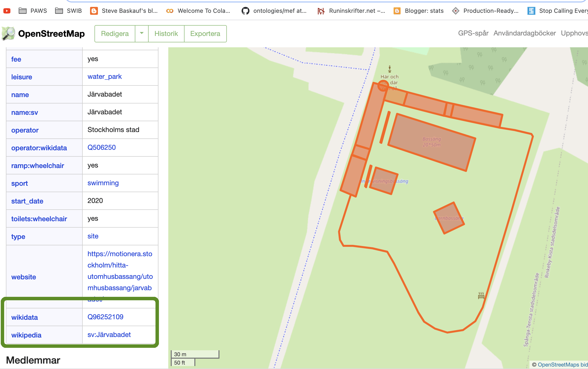The image size is (588, 369).
Task: Open the Historik tab
Action: tap(166, 34)
